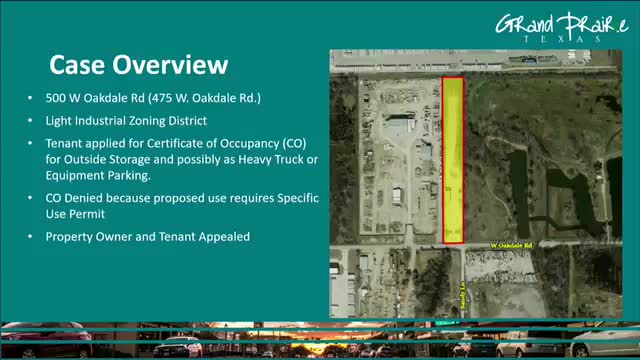Click the 'CO Denied because proposed use requires Specific' line
The image size is (640, 360).
182,198
